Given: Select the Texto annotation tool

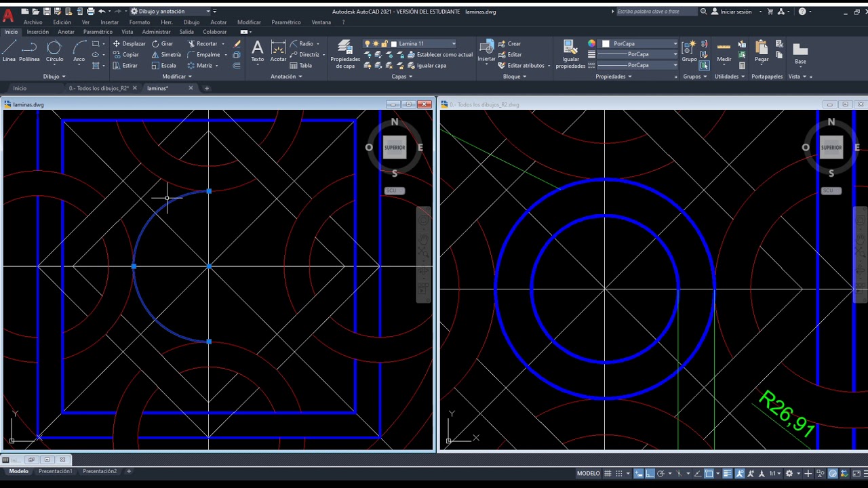Looking at the screenshot, I should coord(257,51).
